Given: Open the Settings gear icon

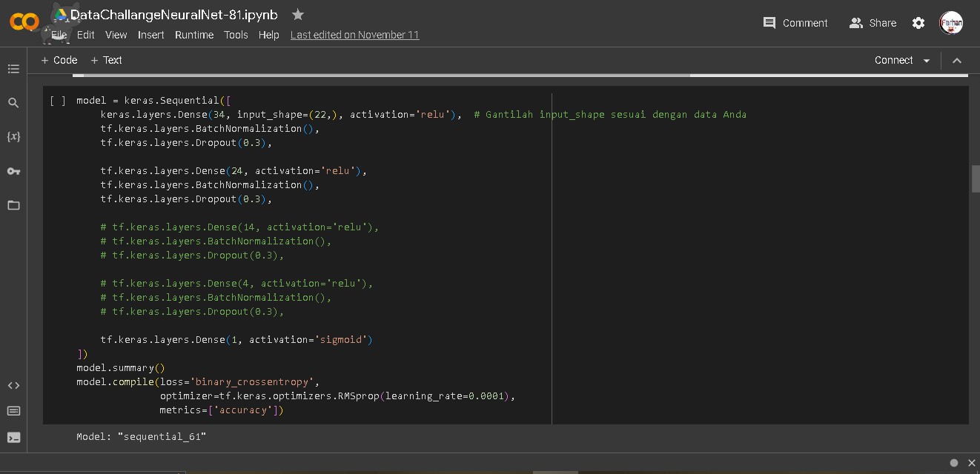Looking at the screenshot, I should pos(918,23).
